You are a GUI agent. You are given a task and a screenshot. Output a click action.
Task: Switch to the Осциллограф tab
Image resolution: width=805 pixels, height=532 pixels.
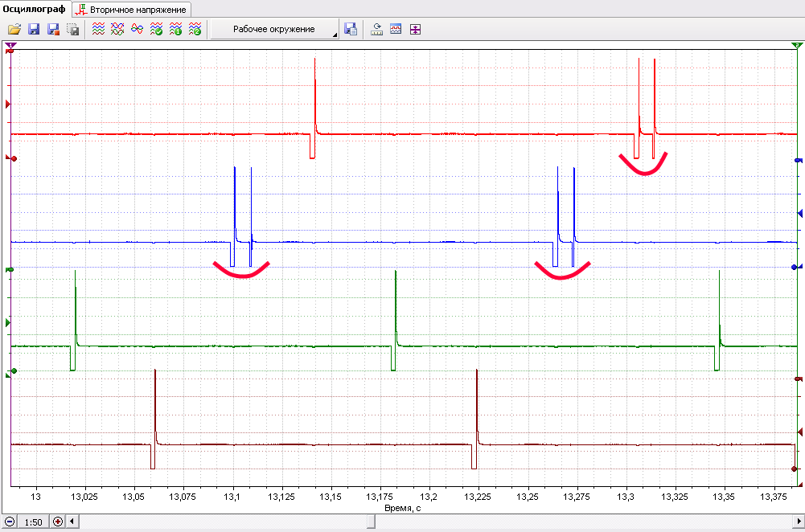click(35, 9)
